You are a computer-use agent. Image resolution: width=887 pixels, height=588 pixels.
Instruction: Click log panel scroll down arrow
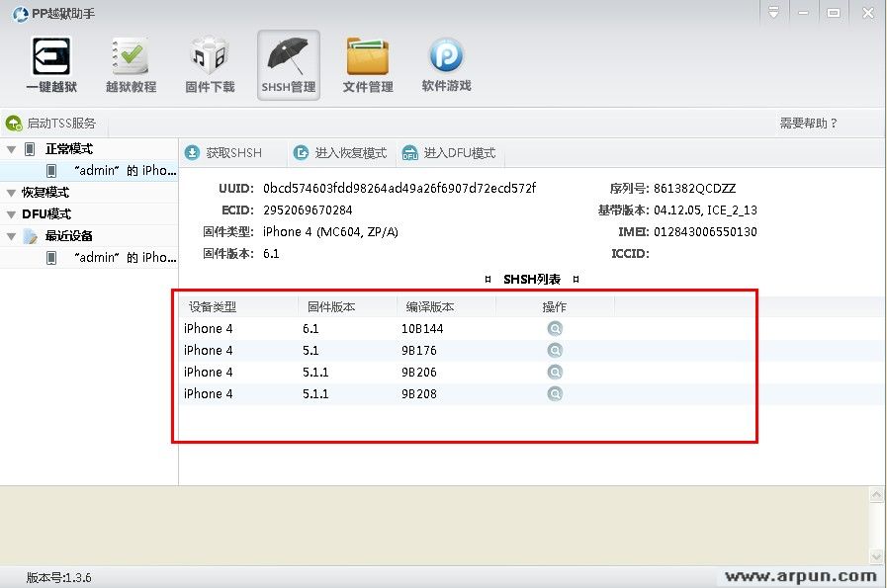pos(876,556)
